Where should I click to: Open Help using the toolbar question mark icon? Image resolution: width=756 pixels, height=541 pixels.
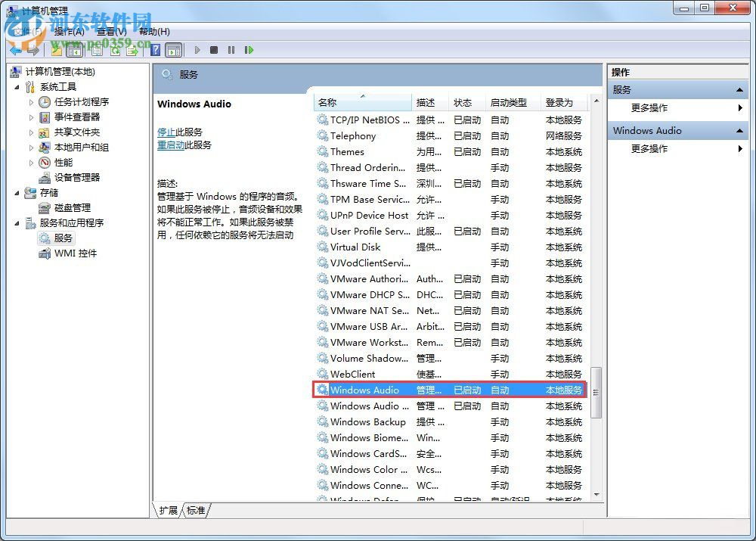(156, 50)
